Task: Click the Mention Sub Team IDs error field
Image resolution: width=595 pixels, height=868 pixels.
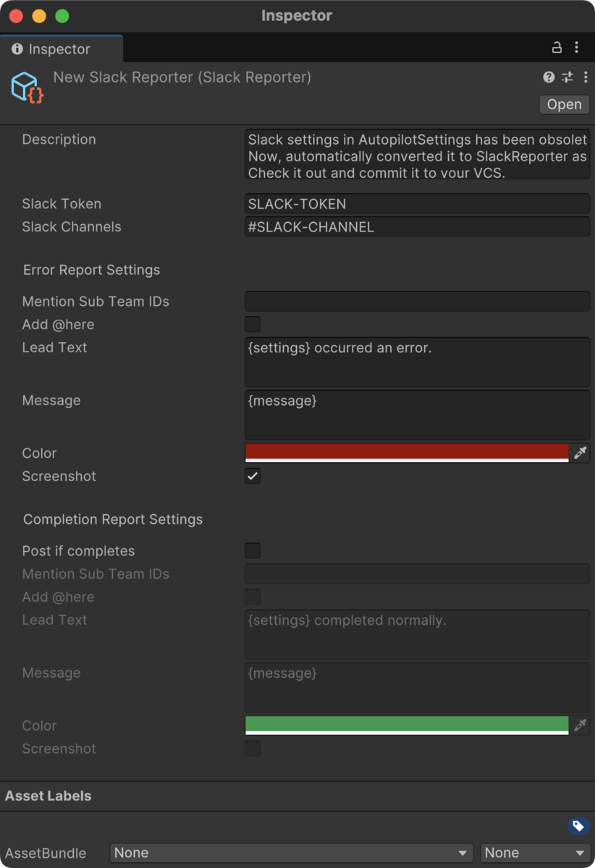Action: [x=418, y=302]
